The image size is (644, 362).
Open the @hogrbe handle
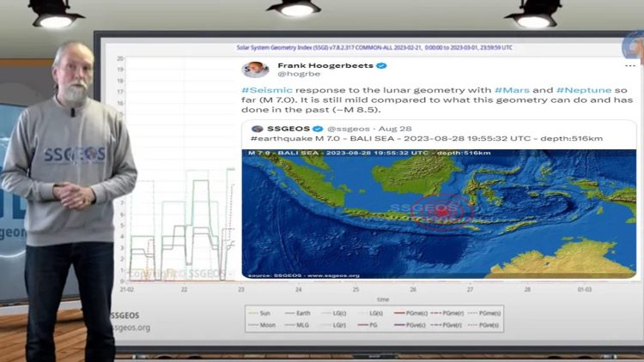tap(299, 74)
